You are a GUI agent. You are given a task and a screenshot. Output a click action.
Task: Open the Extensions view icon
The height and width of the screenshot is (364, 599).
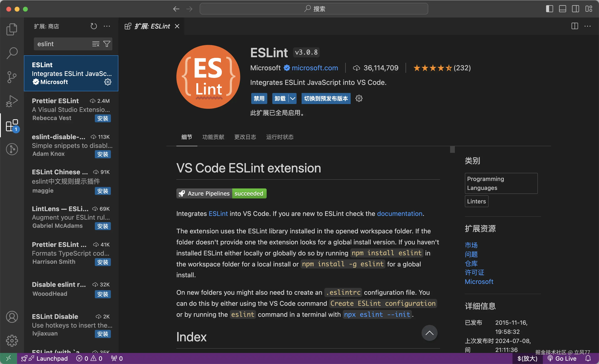click(x=12, y=125)
